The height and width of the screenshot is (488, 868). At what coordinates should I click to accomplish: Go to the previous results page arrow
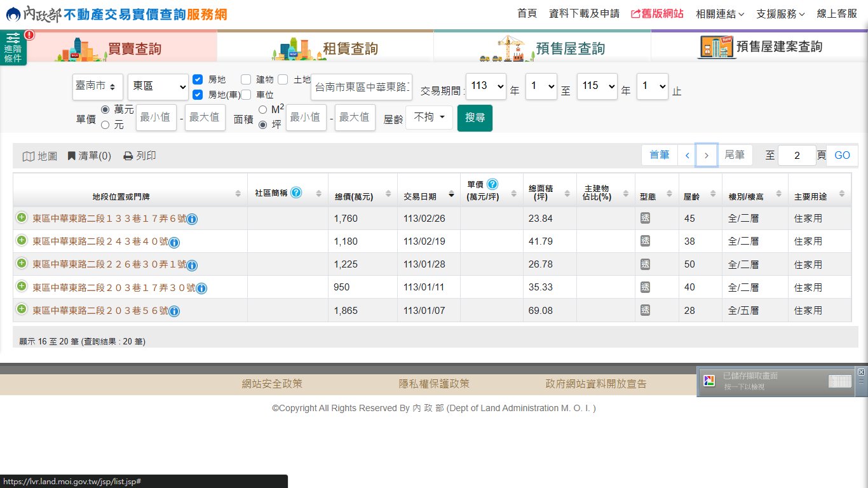687,156
